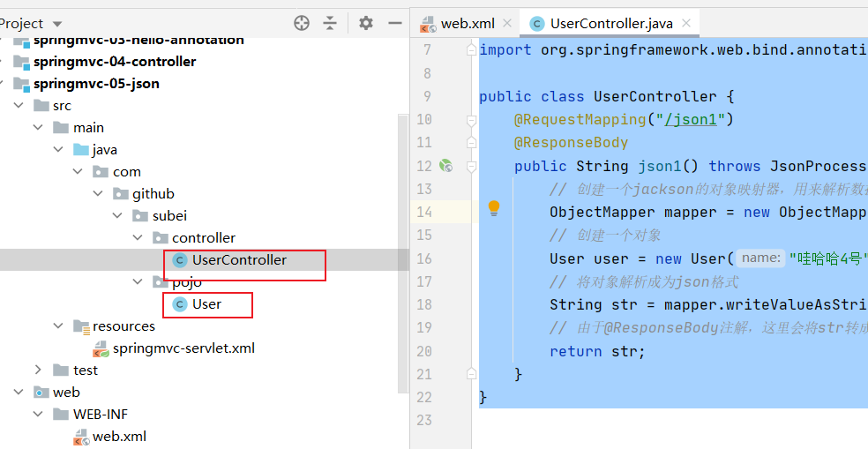Image resolution: width=868 pixels, height=449 pixels.
Task: Click the Spring gutter icon on line 12
Action: (446, 166)
